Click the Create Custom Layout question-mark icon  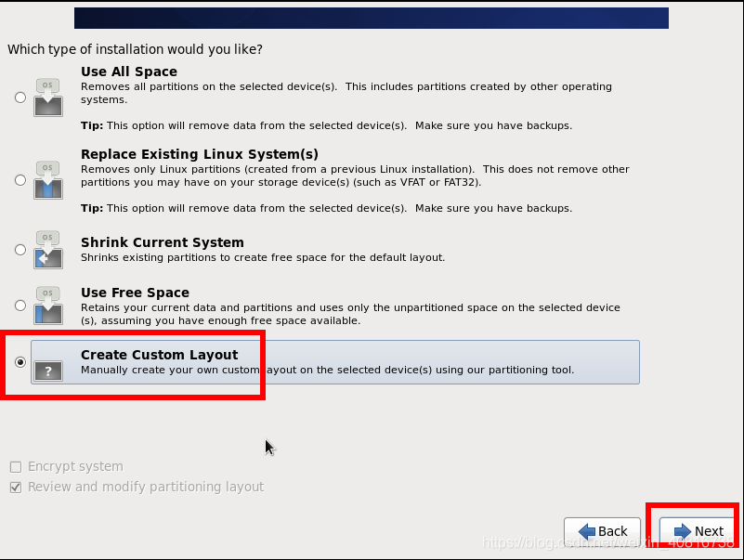point(48,371)
